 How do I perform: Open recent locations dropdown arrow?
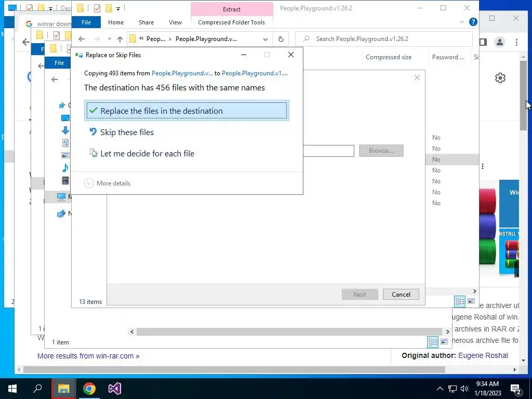click(109, 39)
